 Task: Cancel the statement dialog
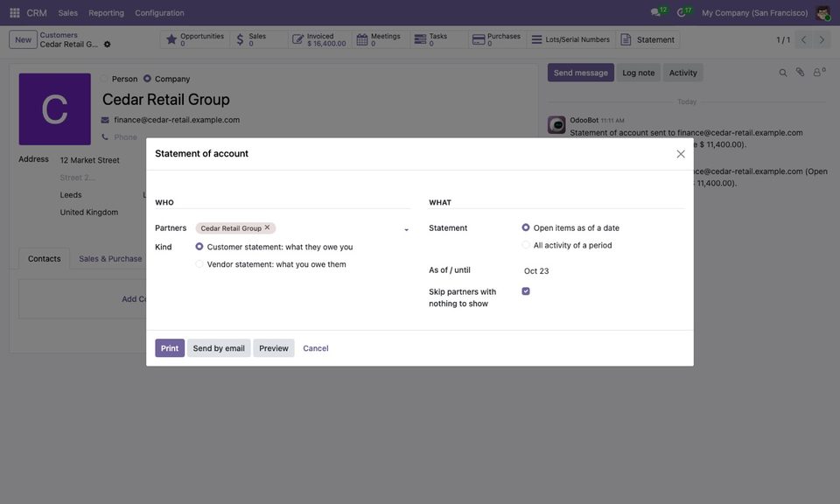[316, 348]
